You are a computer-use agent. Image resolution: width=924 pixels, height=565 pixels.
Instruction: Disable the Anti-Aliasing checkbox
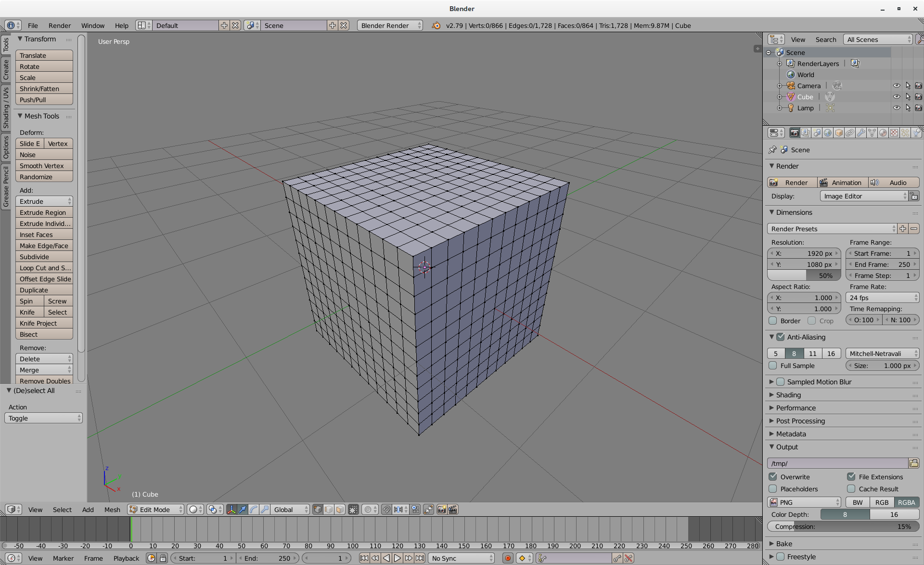pos(781,337)
